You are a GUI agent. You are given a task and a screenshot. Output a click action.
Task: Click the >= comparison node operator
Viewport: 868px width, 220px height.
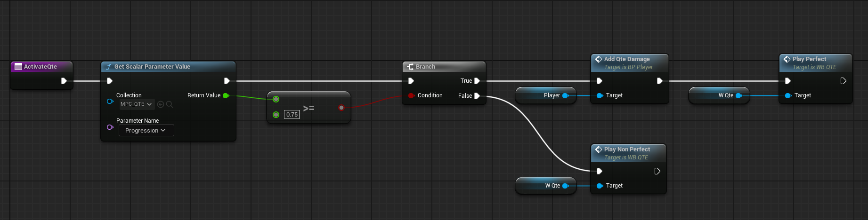pos(308,108)
